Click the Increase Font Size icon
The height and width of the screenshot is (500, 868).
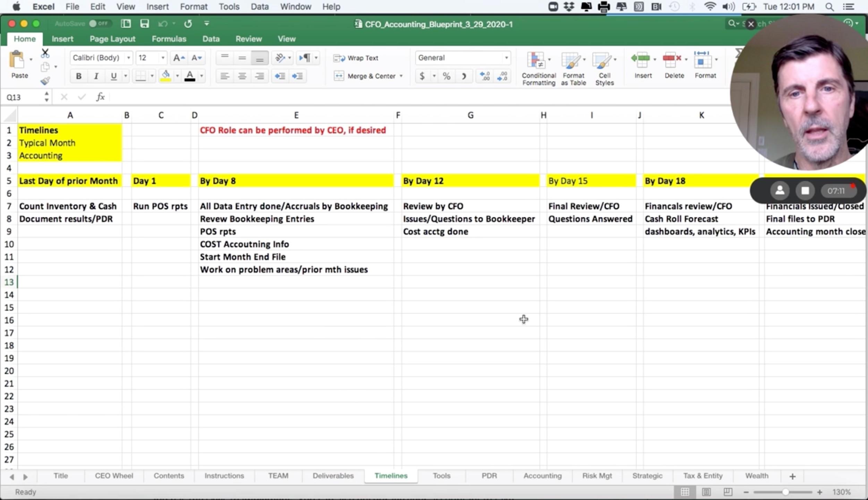point(179,58)
